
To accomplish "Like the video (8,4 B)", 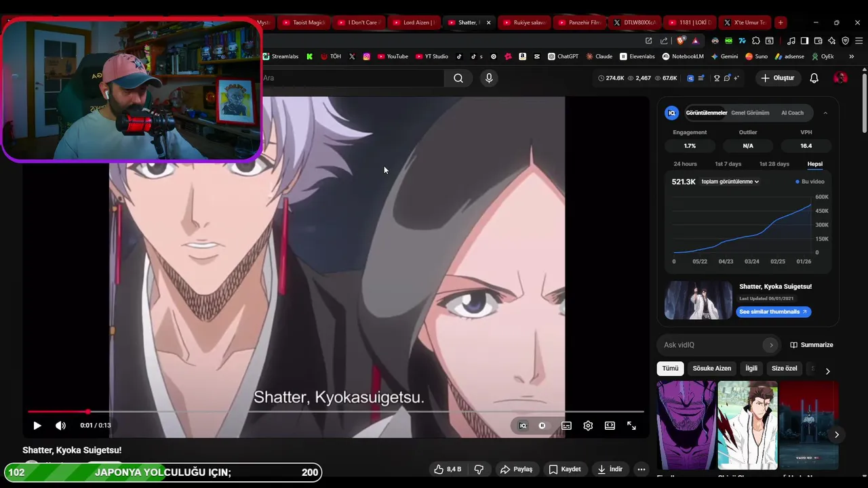I will [448, 469].
